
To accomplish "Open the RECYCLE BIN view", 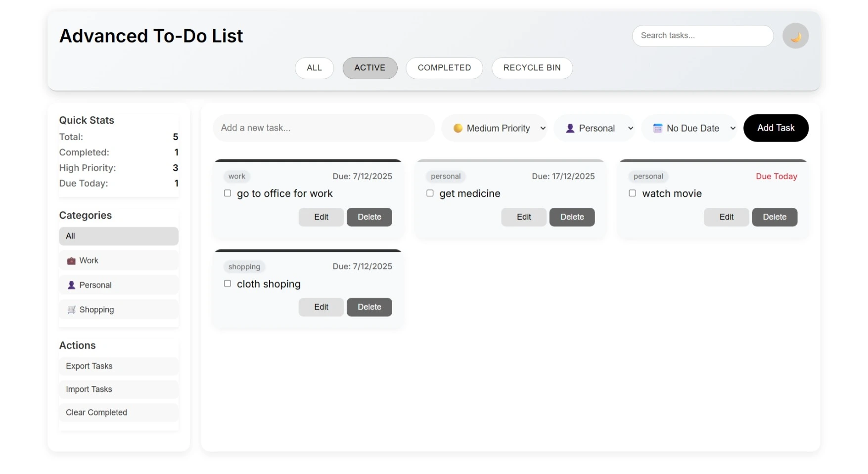I will click(532, 68).
